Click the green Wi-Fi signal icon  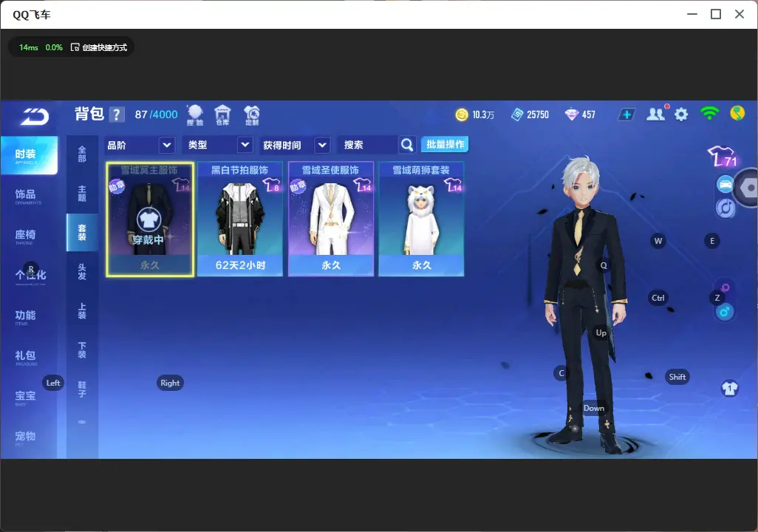click(709, 113)
